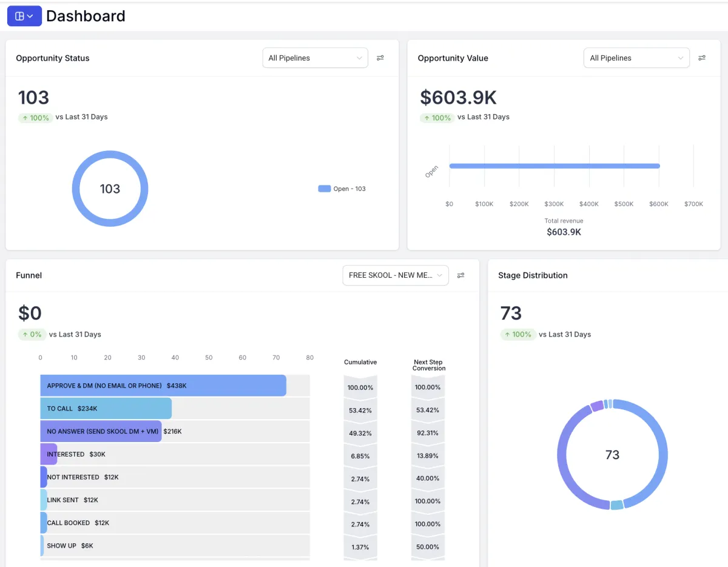
Task: Select the TO CALL $234K funnel bar
Action: [x=106, y=409]
